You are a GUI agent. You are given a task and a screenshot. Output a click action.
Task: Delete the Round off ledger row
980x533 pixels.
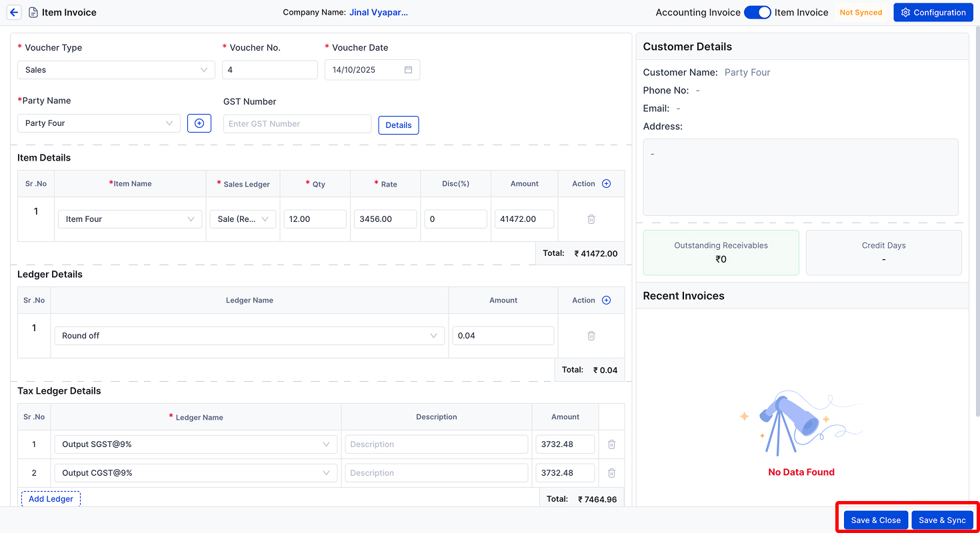pos(591,336)
